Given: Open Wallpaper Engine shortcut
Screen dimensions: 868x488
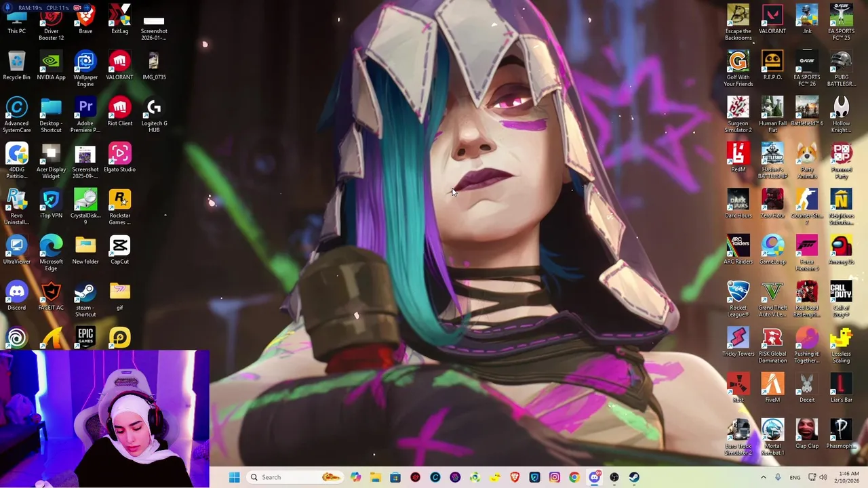Looking at the screenshot, I should pyautogui.click(x=85, y=69).
